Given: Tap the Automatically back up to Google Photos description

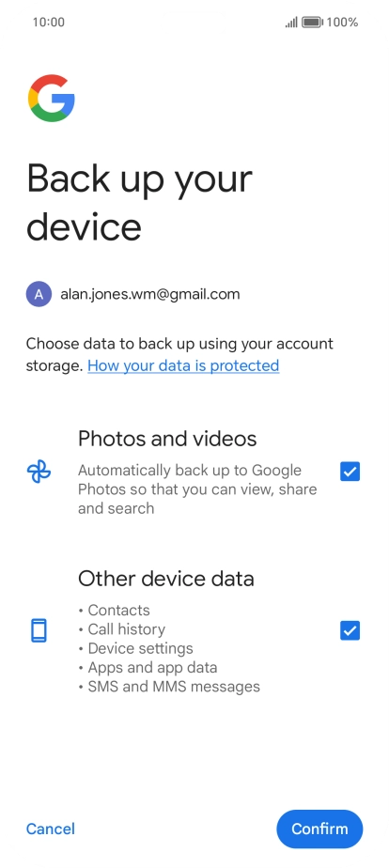Looking at the screenshot, I should 197,489.
